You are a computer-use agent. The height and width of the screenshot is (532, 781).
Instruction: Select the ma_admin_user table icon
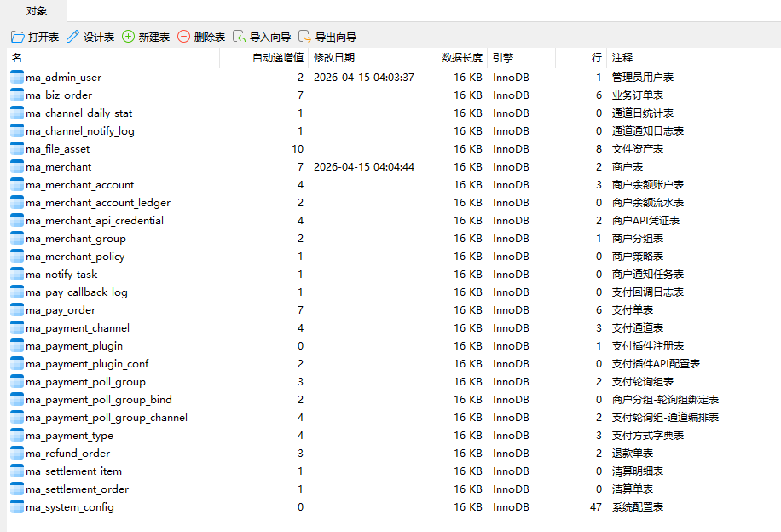click(x=17, y=78)
